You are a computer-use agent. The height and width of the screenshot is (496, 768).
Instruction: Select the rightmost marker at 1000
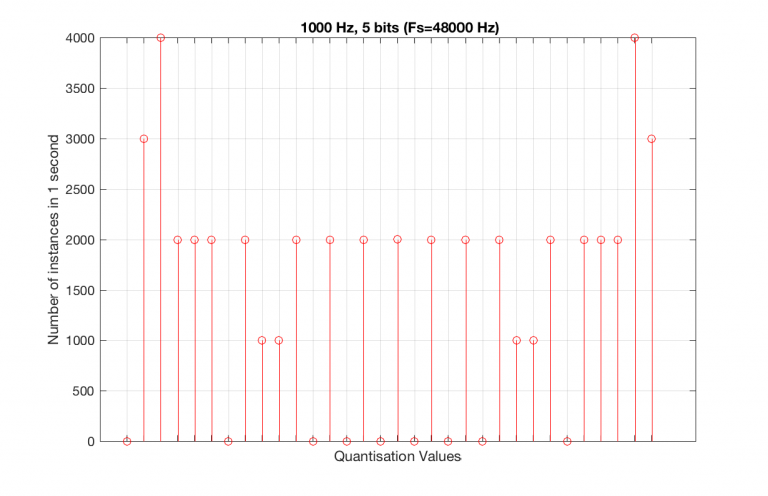click(533, 340)
